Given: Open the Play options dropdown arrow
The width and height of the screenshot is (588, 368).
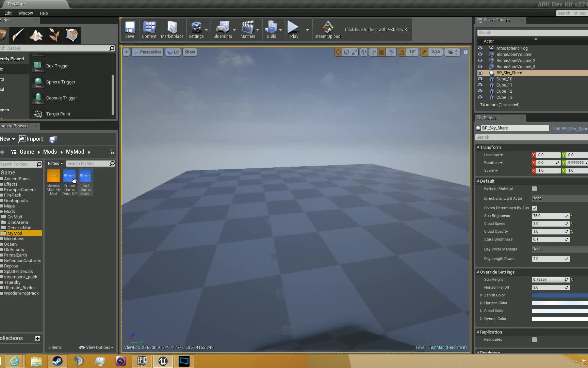Looking at the screenshot, I should (x=307, y=30).
